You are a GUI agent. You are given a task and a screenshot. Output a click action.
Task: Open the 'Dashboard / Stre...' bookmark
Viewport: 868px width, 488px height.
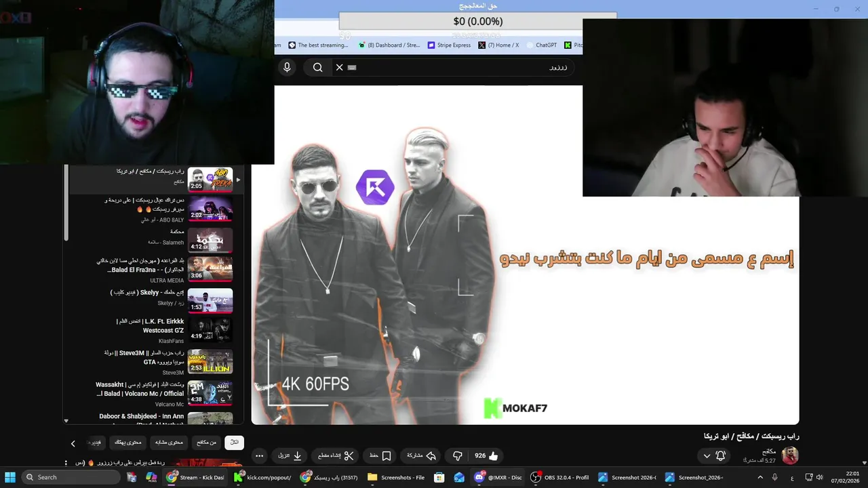389,45
